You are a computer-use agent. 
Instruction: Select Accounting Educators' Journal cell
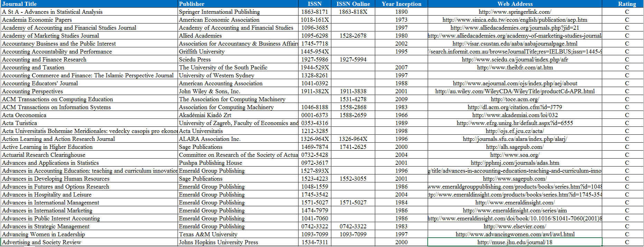[x=89, y=83]
